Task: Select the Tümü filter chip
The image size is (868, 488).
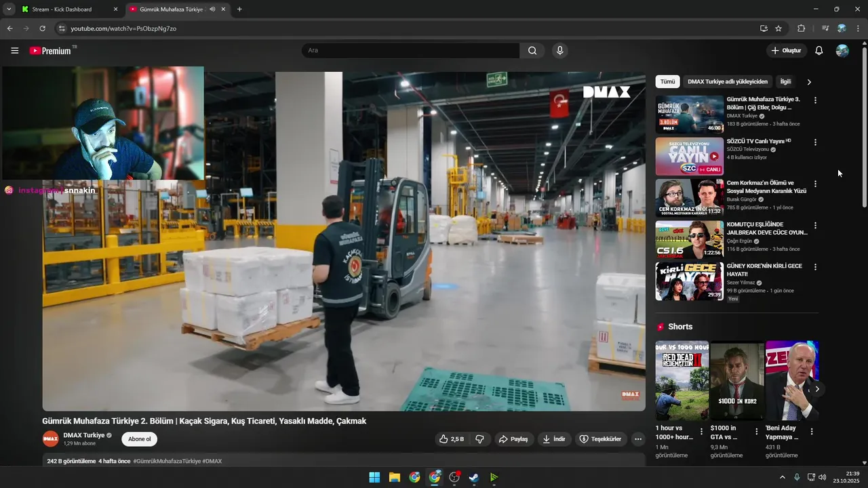Action: tap(668, 81)
